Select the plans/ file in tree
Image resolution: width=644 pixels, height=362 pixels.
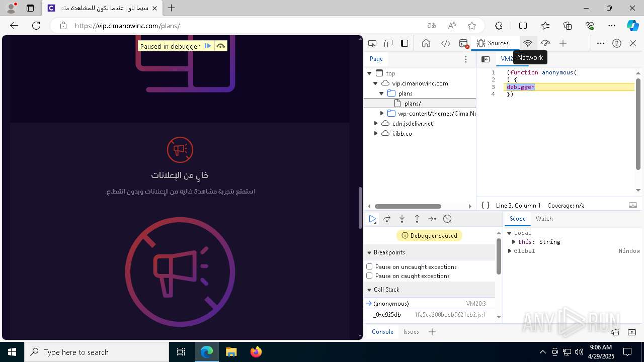[420, 104]
